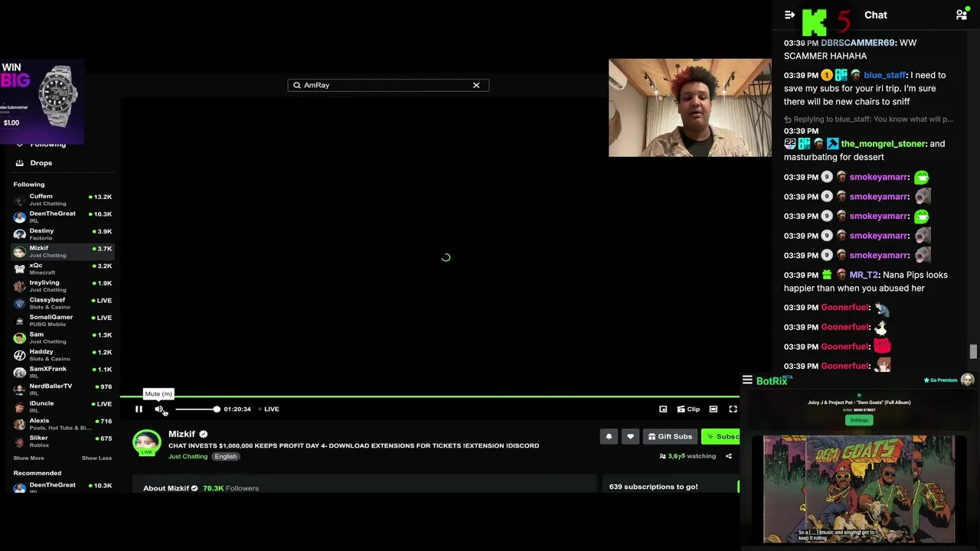
Task: Click the 70.3K Followers count
Action: coord(230,488)
